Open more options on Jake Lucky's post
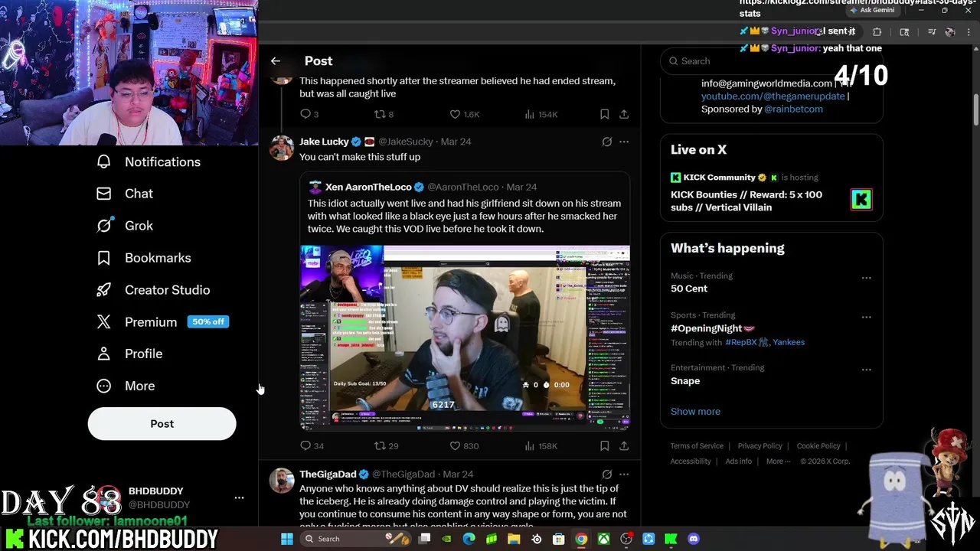This screenshot has width=980, height=551. point(624,142)
